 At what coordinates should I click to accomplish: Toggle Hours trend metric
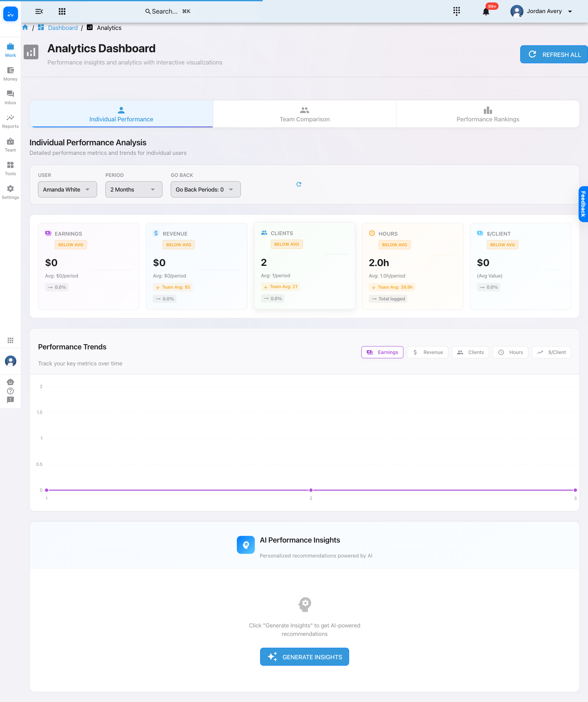click(510, 352)
